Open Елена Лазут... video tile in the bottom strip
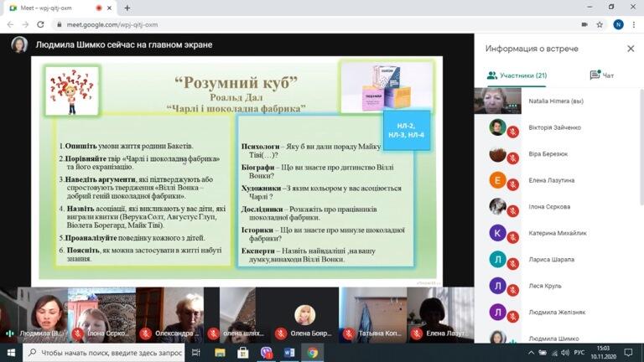Screen dimensions: 644x362 [440, 315]
